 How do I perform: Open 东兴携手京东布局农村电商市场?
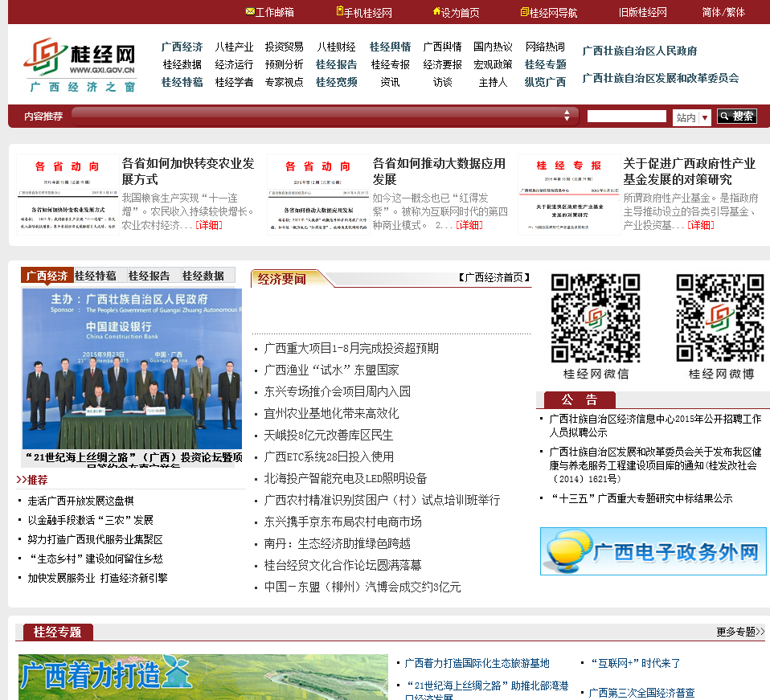click(x=342, y=522)
